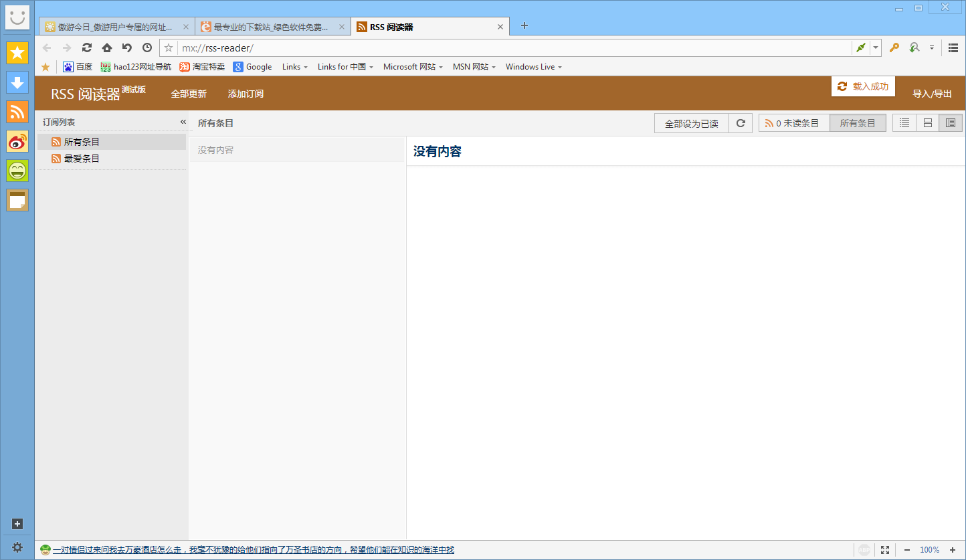Viewport: 966px width, 560px height.
Task: Open sidebar settings gear icon
Action: click(17, 547)
